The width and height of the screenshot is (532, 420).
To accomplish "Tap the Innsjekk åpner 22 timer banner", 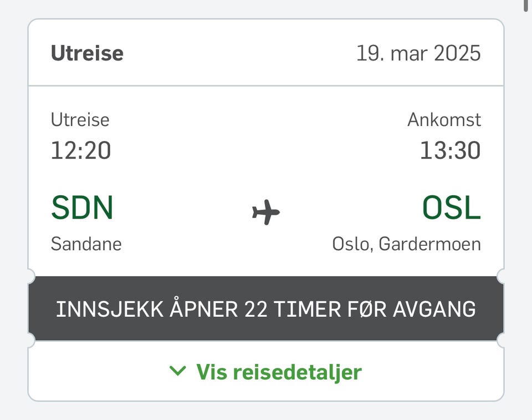I will point(266,308).
